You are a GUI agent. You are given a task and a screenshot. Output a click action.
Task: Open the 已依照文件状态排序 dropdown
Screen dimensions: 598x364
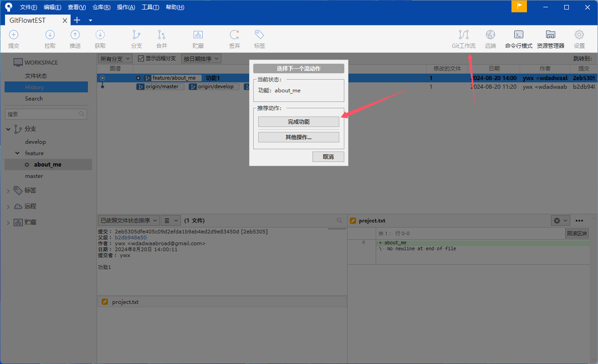coord(129,220)
